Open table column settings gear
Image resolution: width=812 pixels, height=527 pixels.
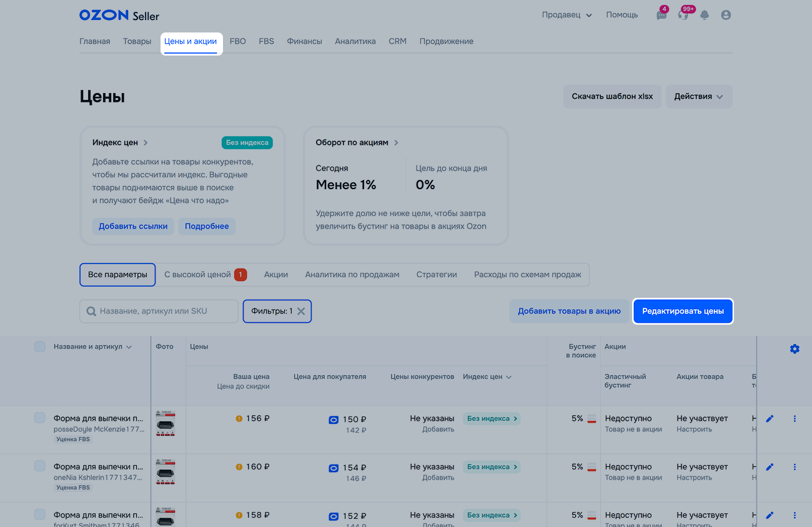coord(795,349)
